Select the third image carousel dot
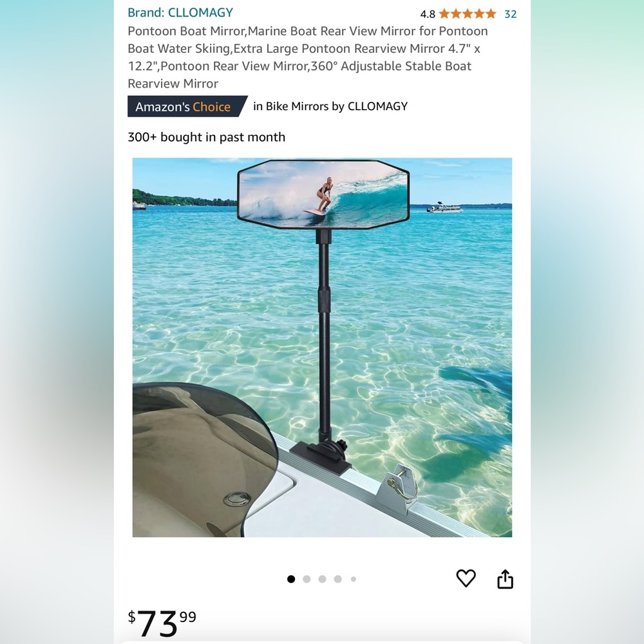 click(323, 579)
